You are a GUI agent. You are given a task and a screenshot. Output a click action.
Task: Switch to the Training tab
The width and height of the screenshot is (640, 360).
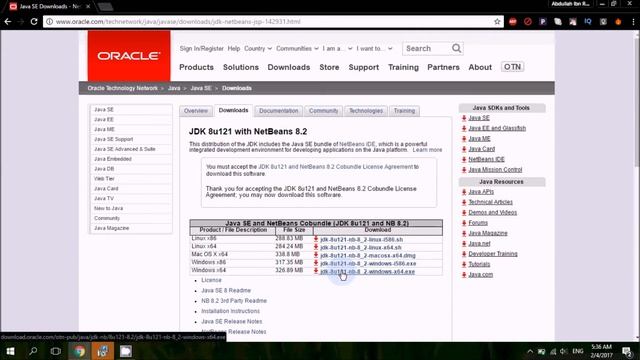[x=404, y=111]
